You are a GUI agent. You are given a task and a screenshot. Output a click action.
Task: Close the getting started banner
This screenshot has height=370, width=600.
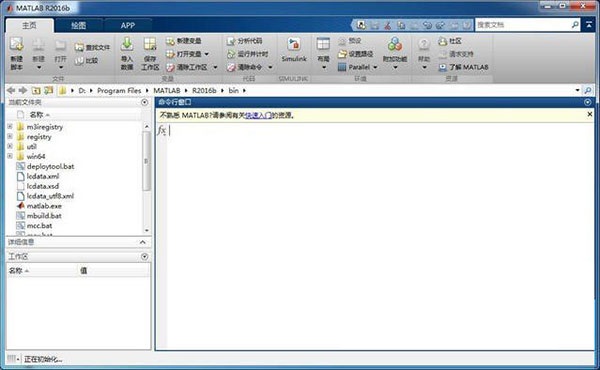pyautogui.click(x=590, y=114)
